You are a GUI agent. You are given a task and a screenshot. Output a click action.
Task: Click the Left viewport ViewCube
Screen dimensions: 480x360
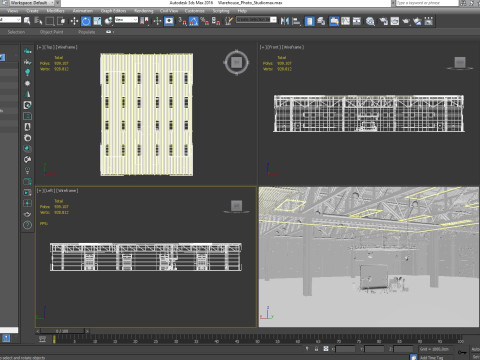click(236, 206)
